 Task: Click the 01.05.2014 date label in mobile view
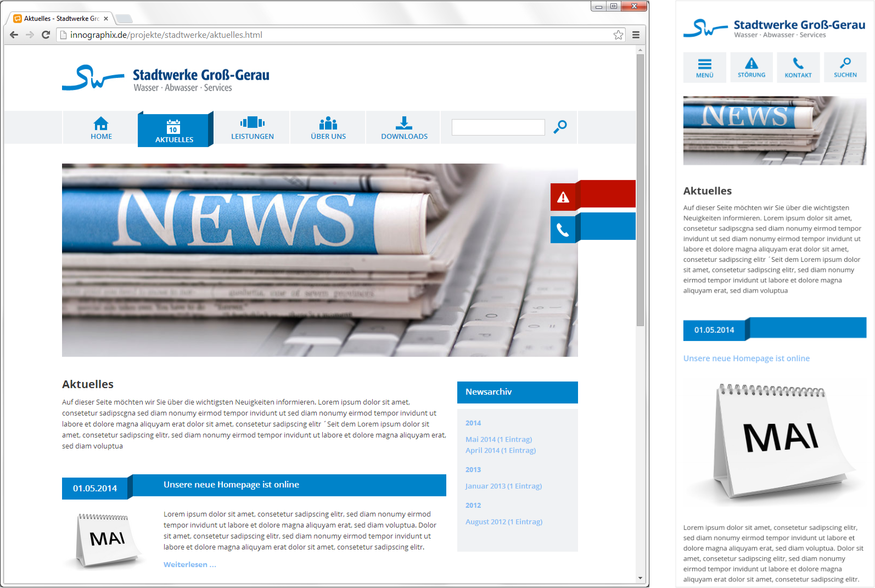[x=714, y=330]
